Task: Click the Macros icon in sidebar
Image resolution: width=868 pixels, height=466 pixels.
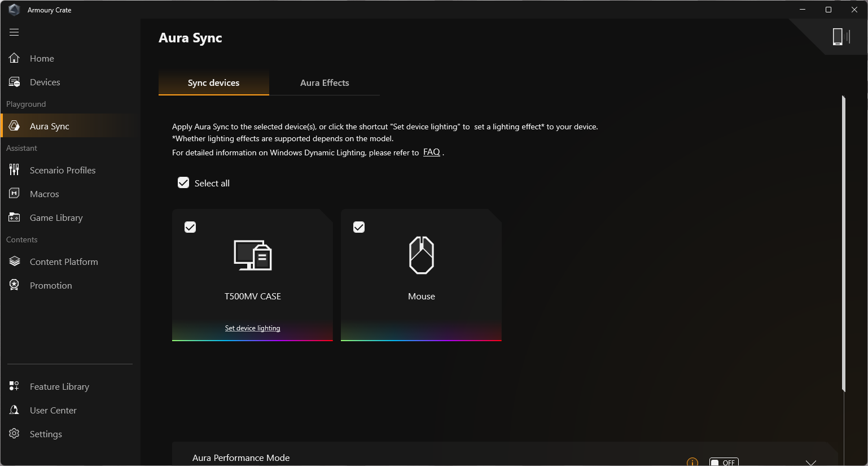Action: tap(15, 194)
